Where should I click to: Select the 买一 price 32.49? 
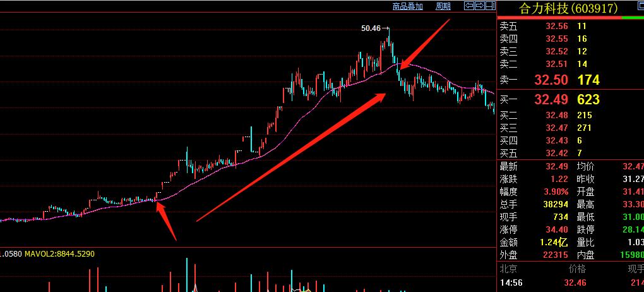[551, 99]
